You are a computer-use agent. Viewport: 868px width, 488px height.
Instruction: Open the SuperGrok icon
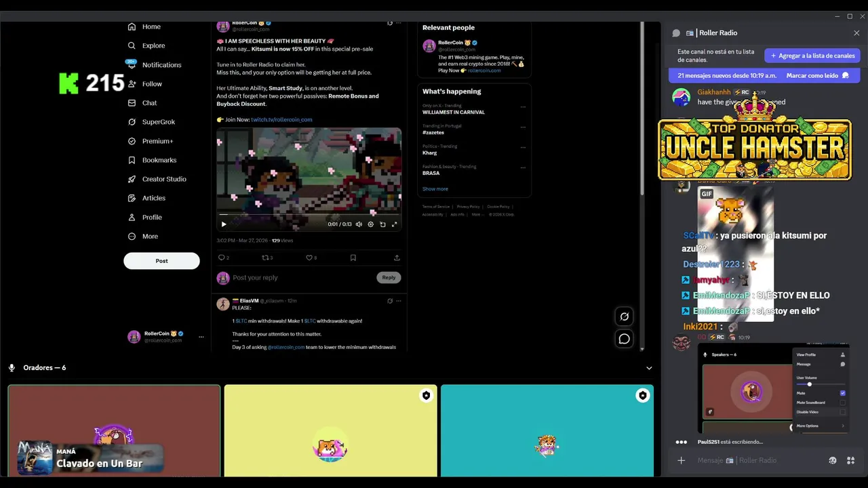[x=132, y=122]
